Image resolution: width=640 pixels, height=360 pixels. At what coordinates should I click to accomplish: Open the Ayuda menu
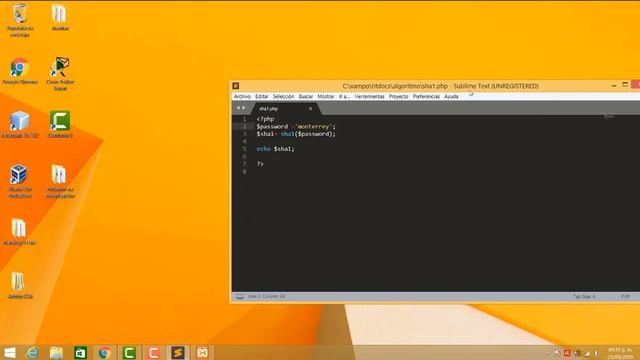pyautogui.click(x=451, y=97)
